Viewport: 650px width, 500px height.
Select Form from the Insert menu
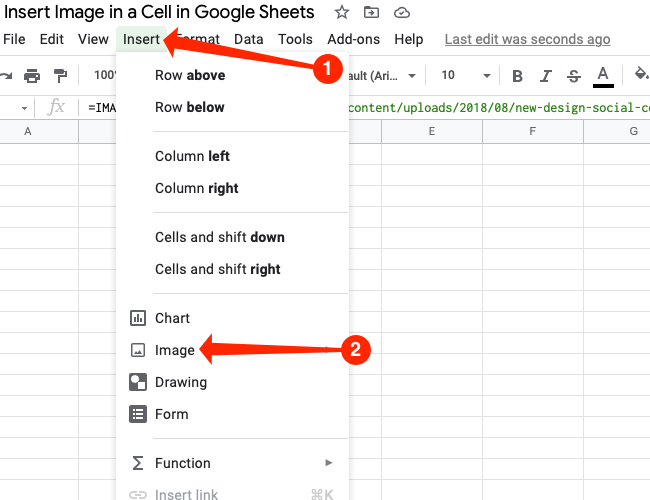171,414
